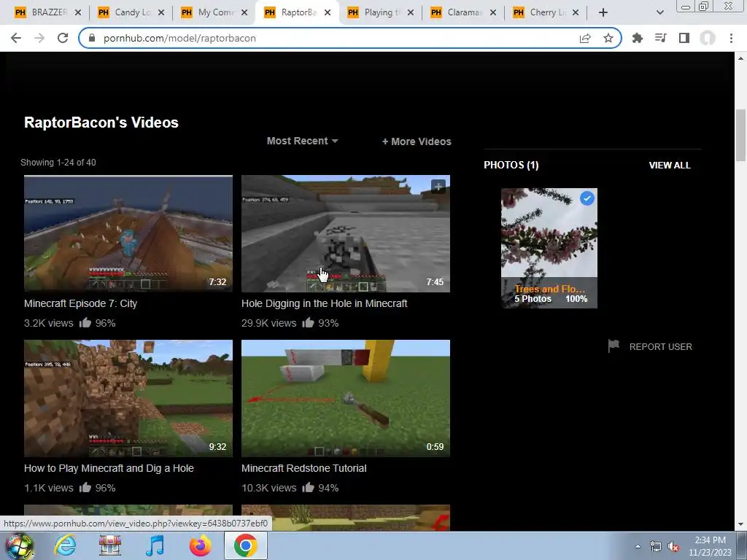This screenshot has height=560, width=747.
Task: Open How to Play Minecraft thumbnail
Action: 128,398
